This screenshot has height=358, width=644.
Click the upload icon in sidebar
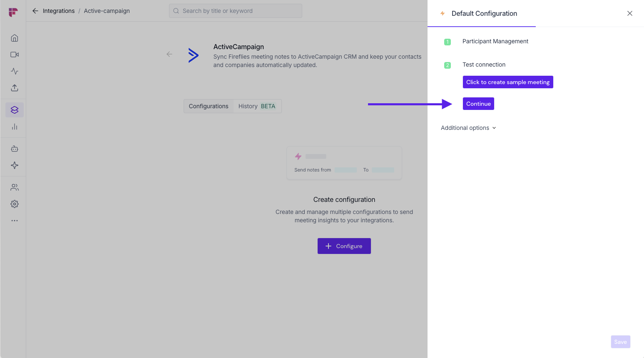[x=15, y=88]
